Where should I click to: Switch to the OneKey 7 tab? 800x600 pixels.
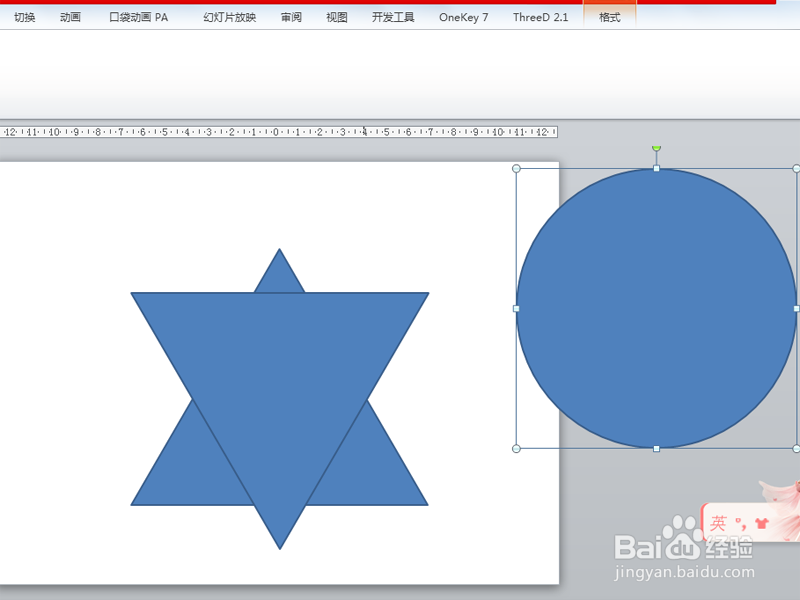[463, 17]
